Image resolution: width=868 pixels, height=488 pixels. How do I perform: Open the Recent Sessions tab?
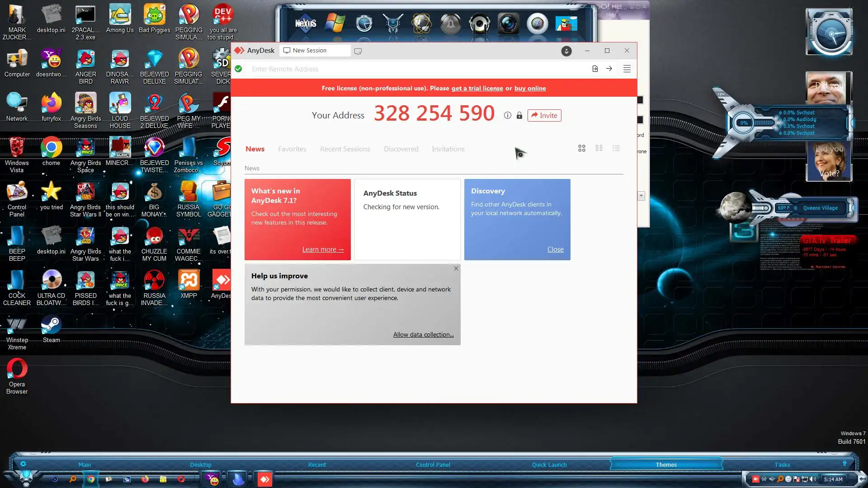click(x=345, y=149)
